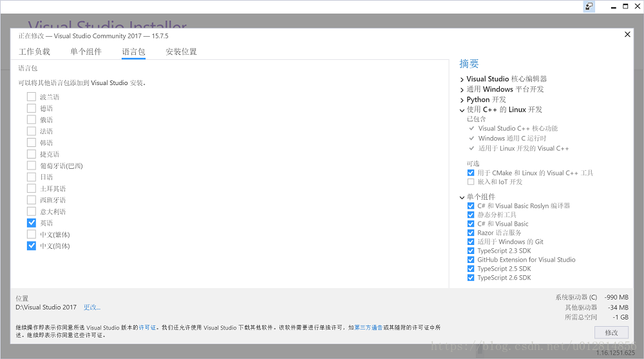Click the feedback icon in the title bar
Screen dimensions: 644x359
pyautogui.click(x=589, y=6)
